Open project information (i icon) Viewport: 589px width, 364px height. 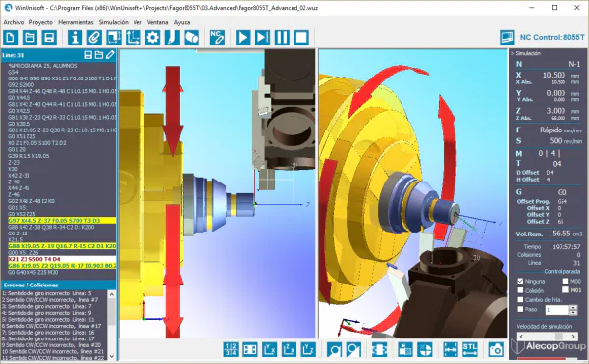click(x=75, y=38)
